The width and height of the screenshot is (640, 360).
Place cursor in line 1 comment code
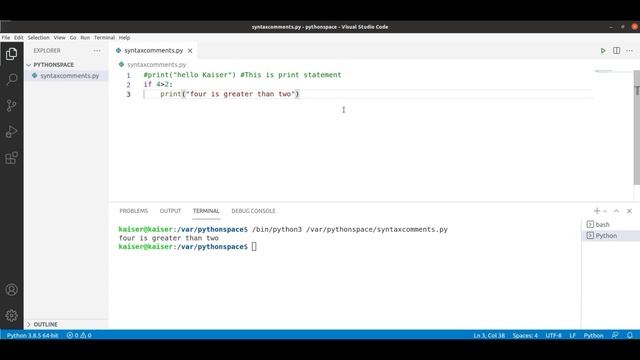click(242, 75)
